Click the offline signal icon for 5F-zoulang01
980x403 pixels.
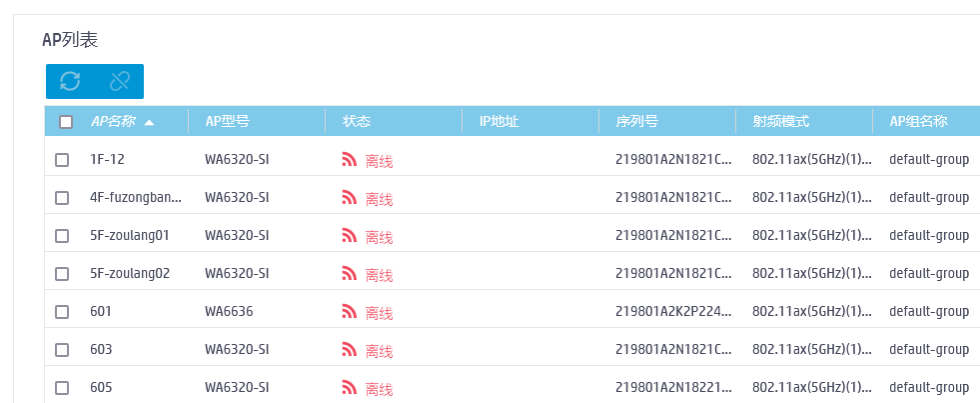(x=350, y=236)
